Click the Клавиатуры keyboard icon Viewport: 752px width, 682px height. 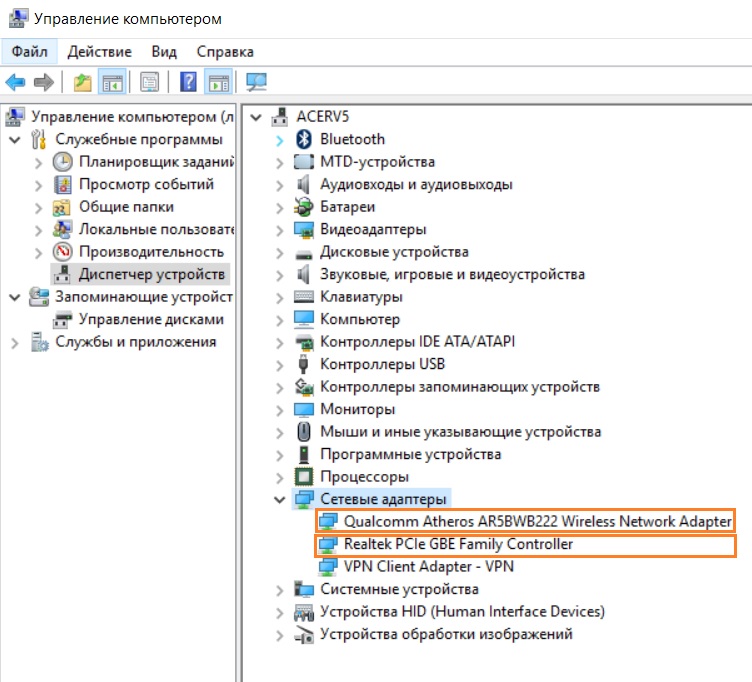pos(304,297)
